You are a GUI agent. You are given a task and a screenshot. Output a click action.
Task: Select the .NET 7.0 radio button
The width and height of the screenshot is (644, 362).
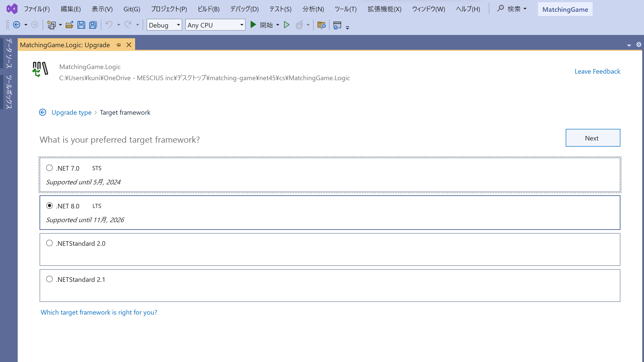(49, 168)
